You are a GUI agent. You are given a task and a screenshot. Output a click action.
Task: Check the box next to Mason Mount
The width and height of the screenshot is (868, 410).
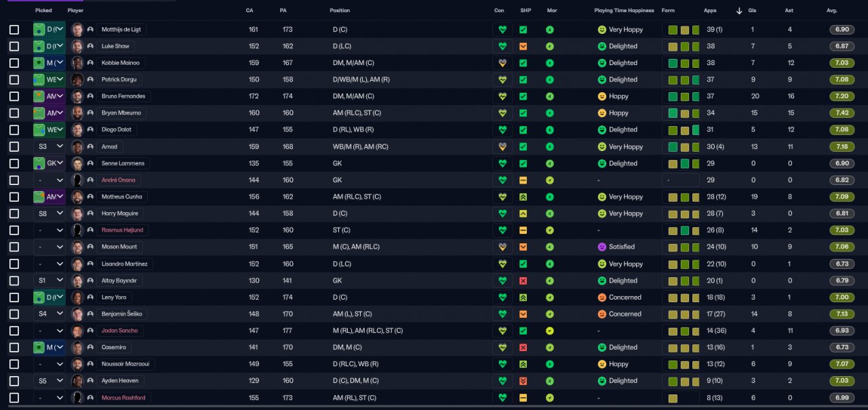(x=14, y=247)
